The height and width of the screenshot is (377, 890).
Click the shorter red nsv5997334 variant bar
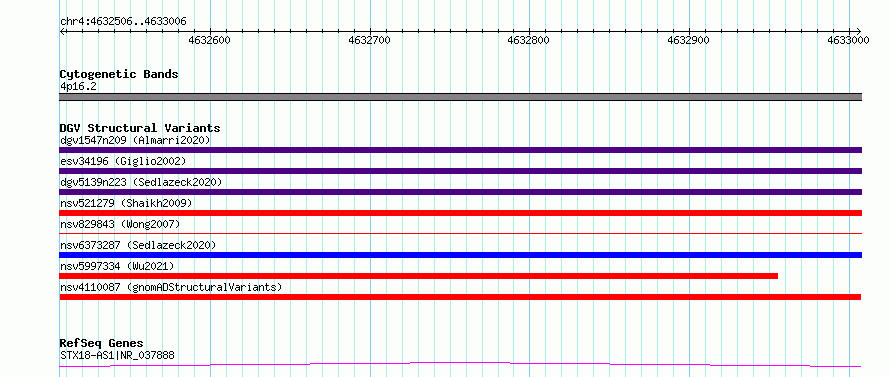pyautogui.click(x=418, y=276)
